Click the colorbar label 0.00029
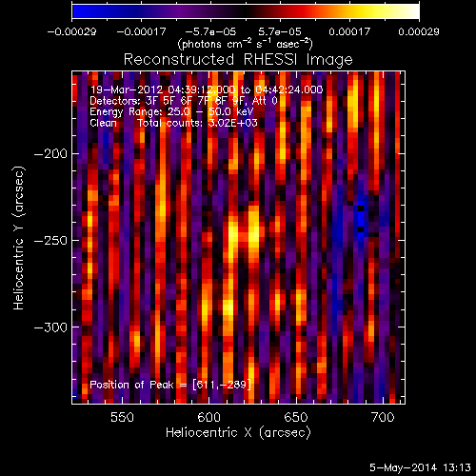The height and width of the screenshot is (476, 476). coord(419,31)
